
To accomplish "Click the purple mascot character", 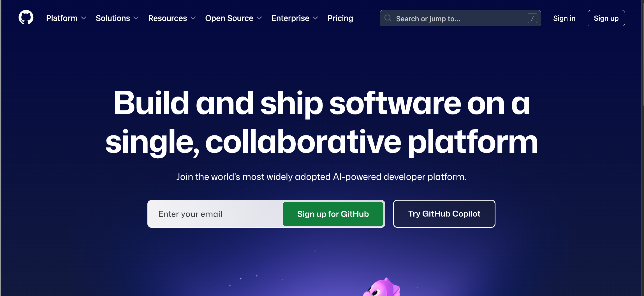I will point(382,288).
